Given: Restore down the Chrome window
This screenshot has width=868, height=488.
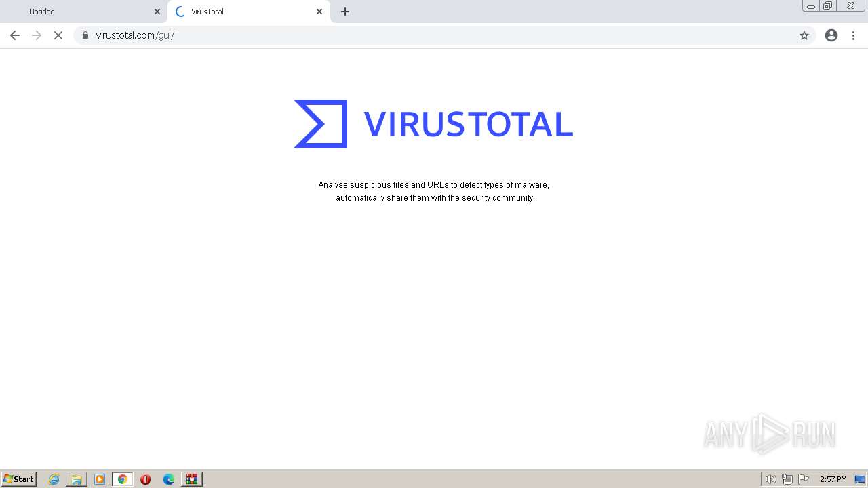Looking at the screenshot, I should coord(828,5).
